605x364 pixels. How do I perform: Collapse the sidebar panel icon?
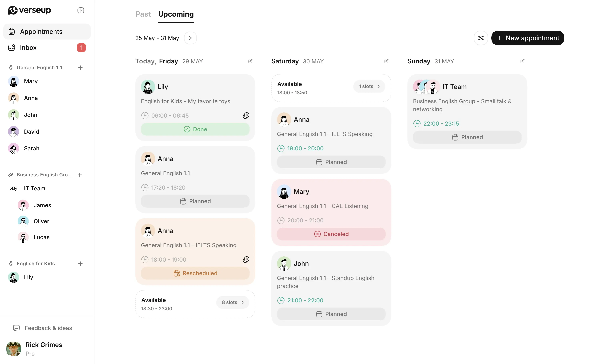81,10
